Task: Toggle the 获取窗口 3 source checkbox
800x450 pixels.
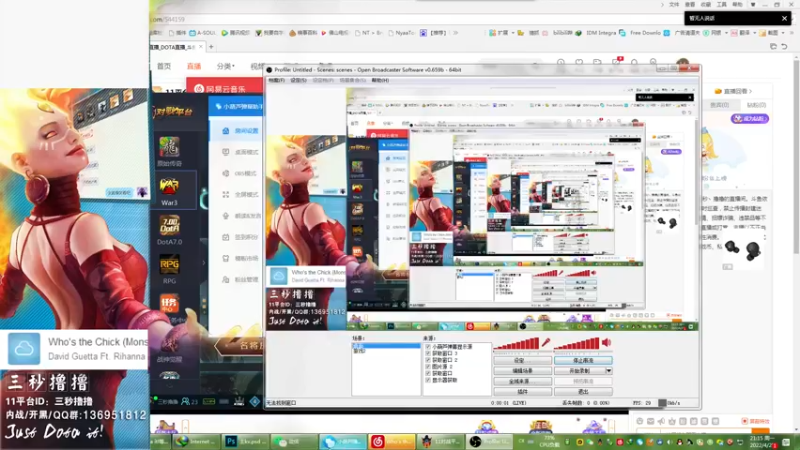Action: (428, 354)
